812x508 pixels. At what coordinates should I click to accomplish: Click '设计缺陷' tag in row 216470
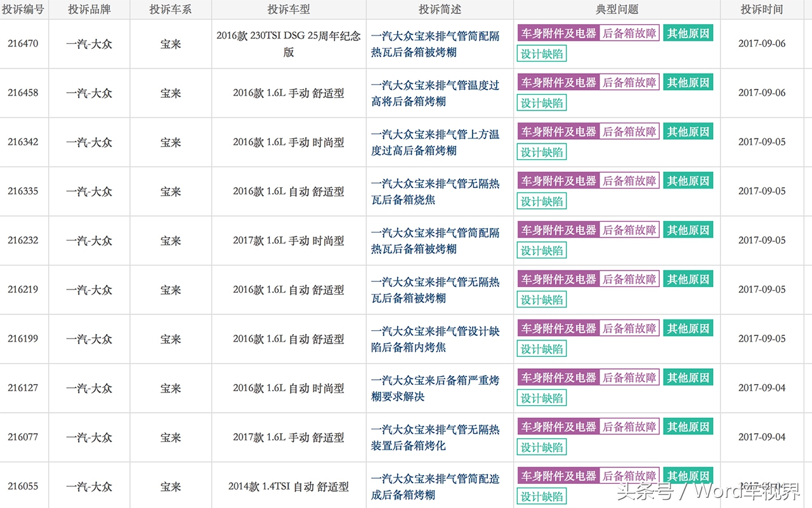542,54
